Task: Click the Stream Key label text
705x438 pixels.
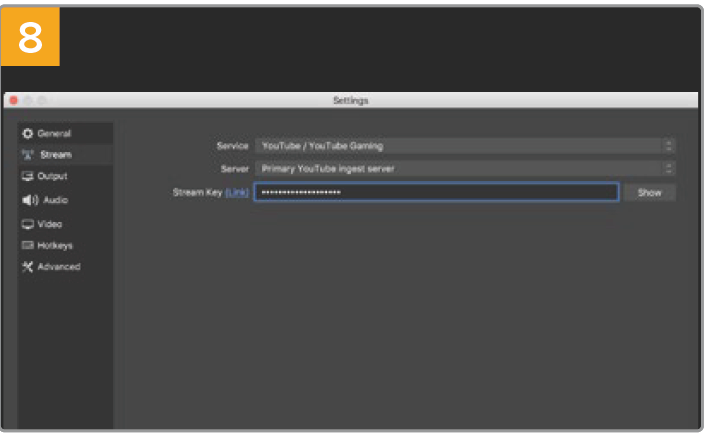Action: tap(197, 192)
